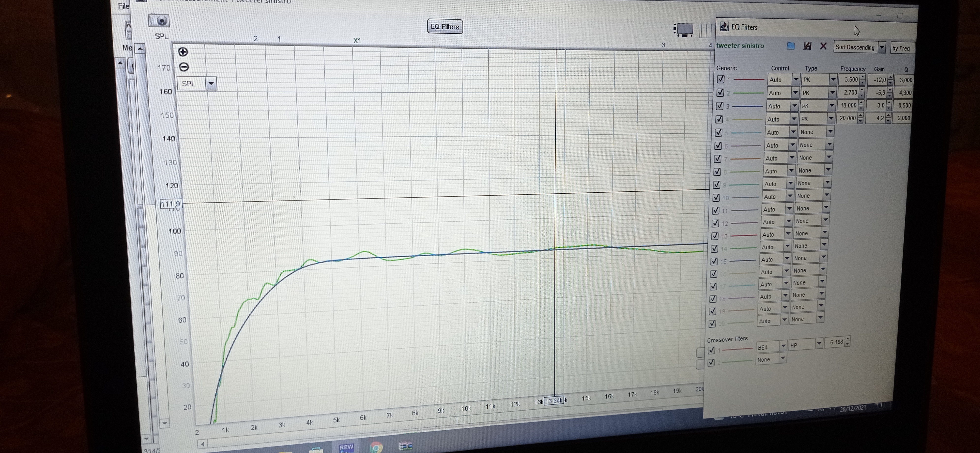Viewport: 980px width, 453px height.
Task: Toggle crossover filter 2 checkbox
Action: tap(711, 362)
